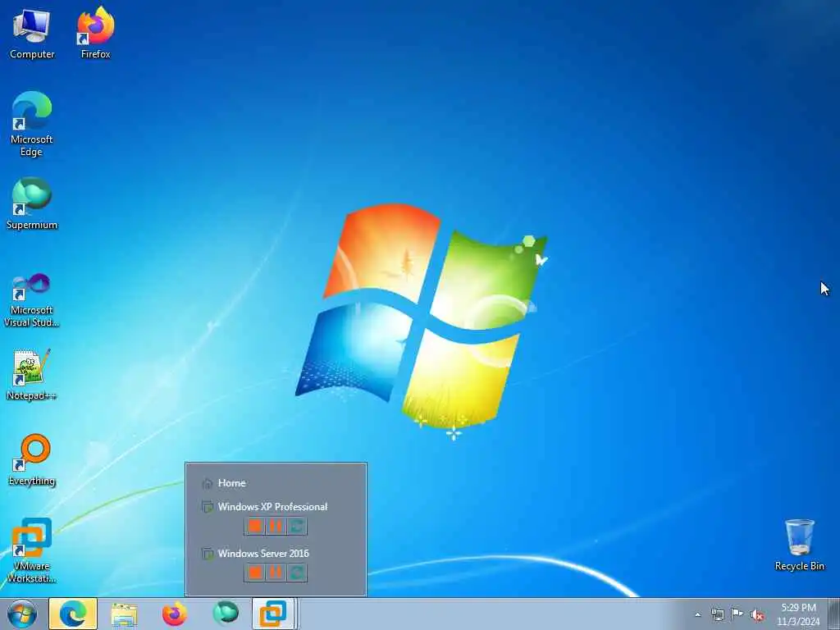Image resolution: width=840 pixels, height=630 pixels.
Task: Launch Supermium from the taskbar
Action: (226, 614)
